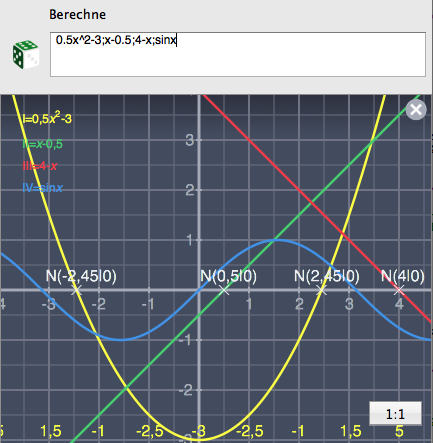Select the green legend II=x-0,5

click(42, 144)
